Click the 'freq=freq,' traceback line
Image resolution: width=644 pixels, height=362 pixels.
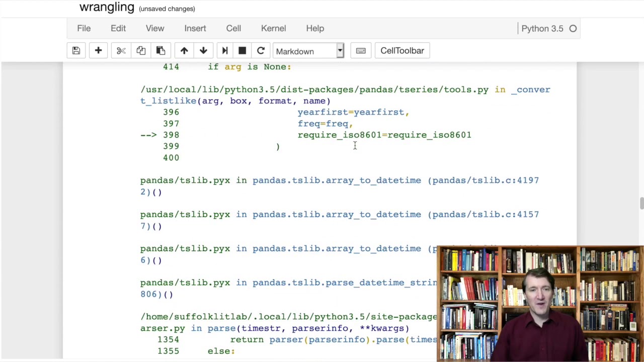[x=325, y=124]
